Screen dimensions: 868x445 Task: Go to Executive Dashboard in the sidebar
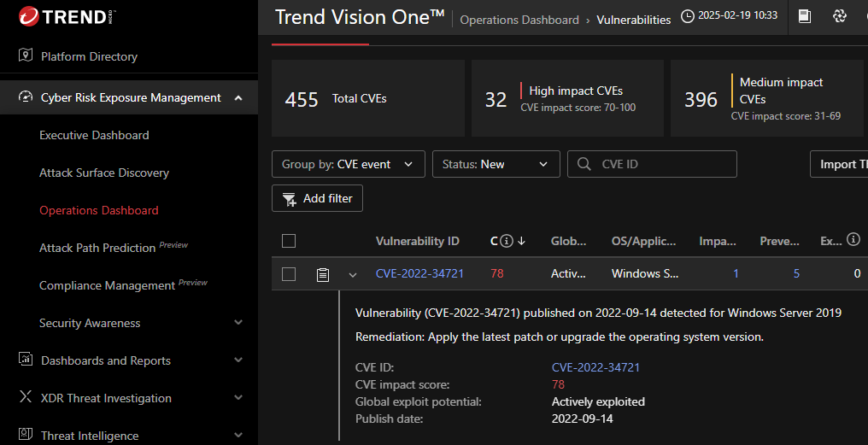(94, 135)
